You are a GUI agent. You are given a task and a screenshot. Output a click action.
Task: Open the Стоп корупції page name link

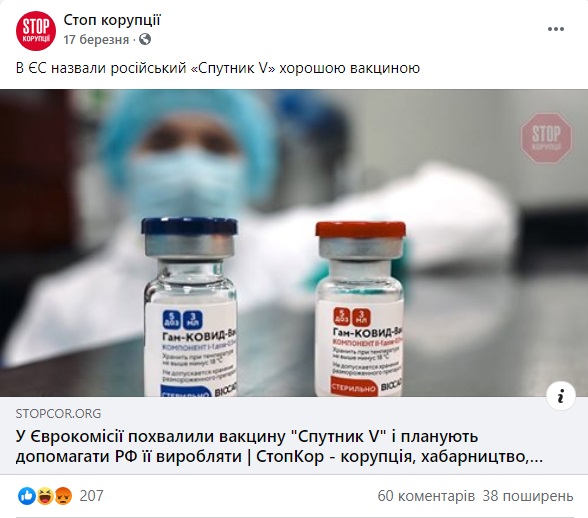[112, 20]
